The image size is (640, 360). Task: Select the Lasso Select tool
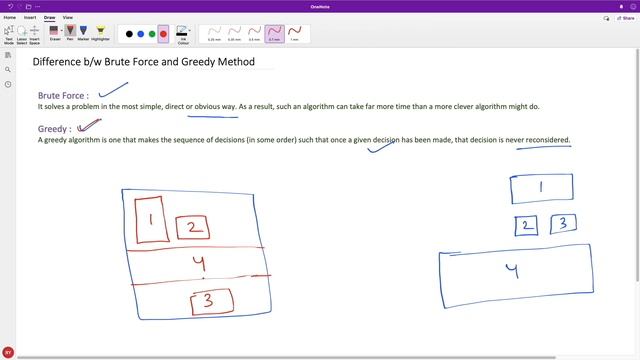pyautogui.click(x=22, y=34)
